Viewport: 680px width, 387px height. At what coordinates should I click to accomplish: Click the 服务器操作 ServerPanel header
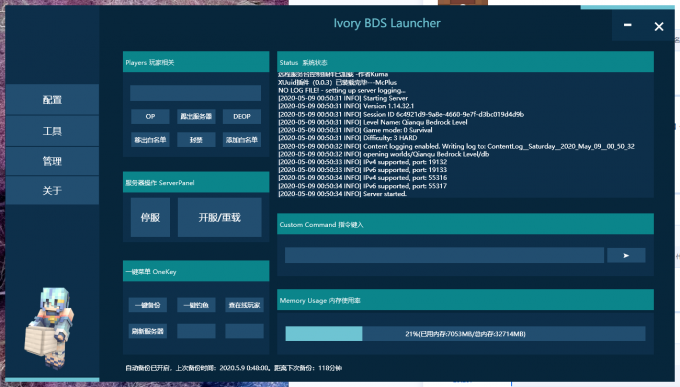tap(196, 182)
